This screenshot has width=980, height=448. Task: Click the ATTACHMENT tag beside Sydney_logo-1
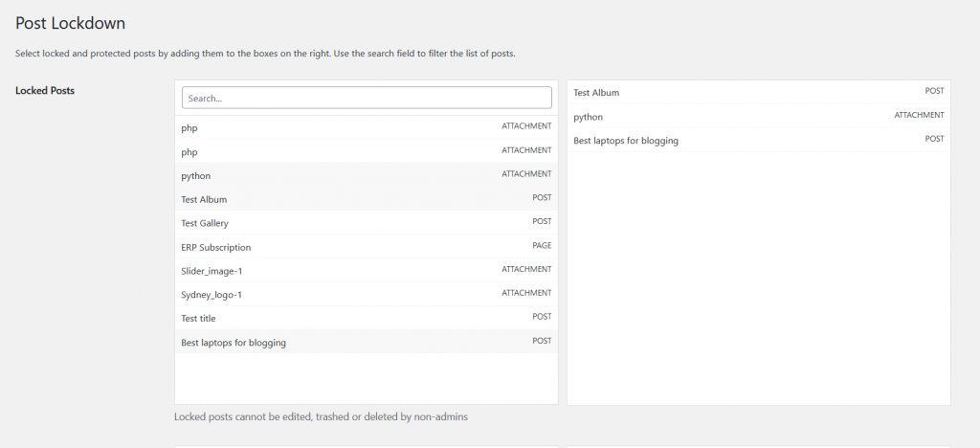[x=527, y=292]
